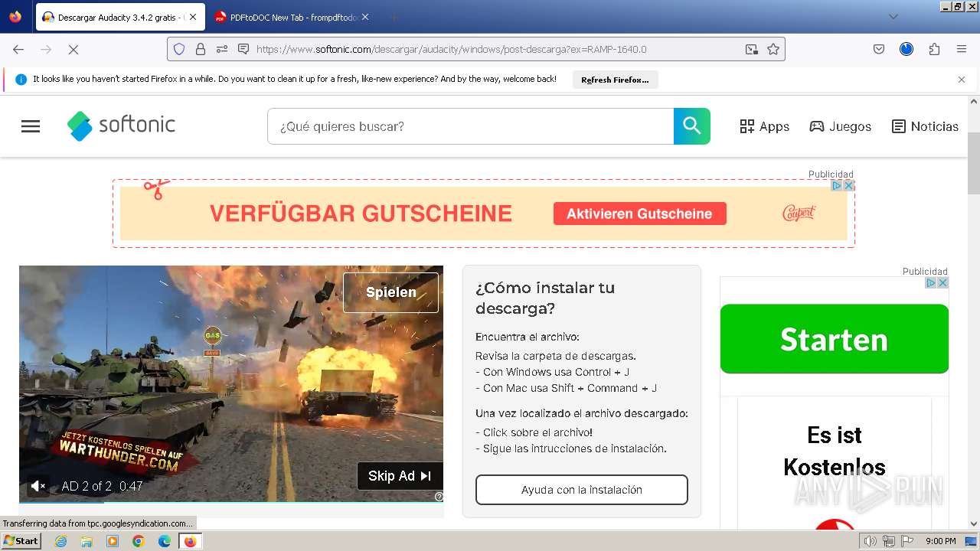The image size is (980, 551).
Task: Focus the '¿Qué quieres buscar?' search field
Action: click(470, 126)
